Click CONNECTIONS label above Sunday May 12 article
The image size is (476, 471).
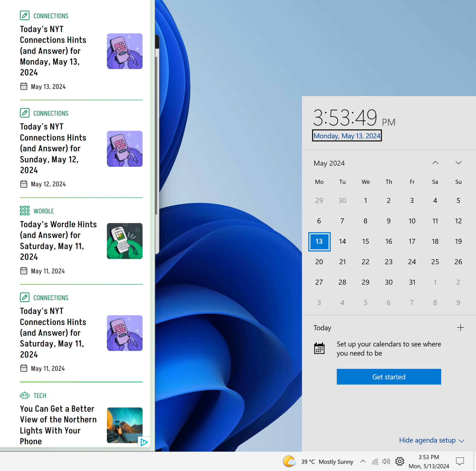point(51,113)
